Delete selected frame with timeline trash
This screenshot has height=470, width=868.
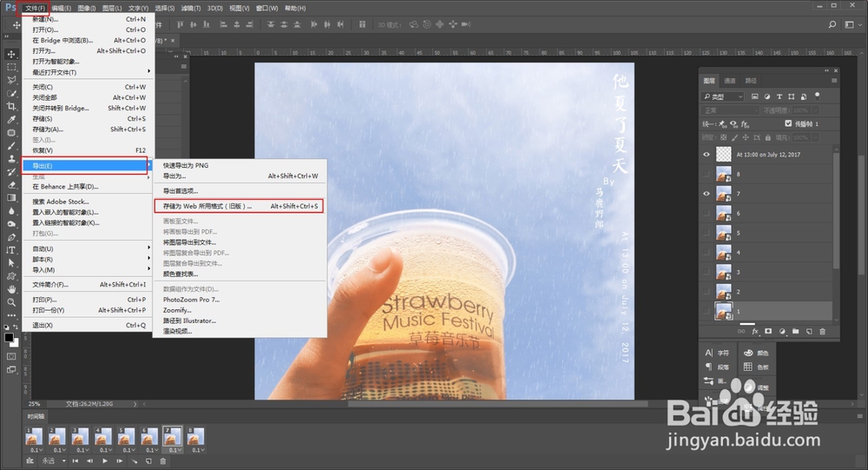pos(163,461)
